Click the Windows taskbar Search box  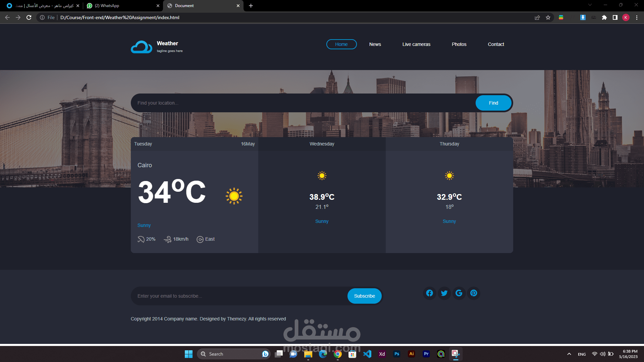pyautogui.click(x=233, y=354)
